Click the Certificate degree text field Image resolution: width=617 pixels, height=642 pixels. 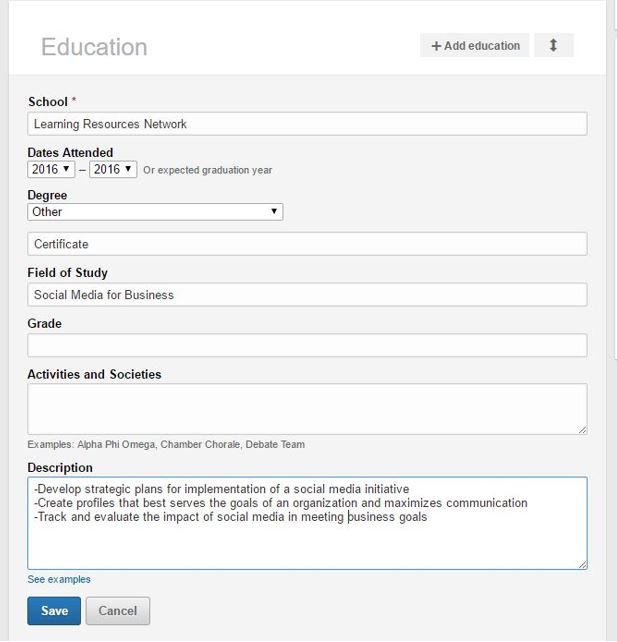307,244
